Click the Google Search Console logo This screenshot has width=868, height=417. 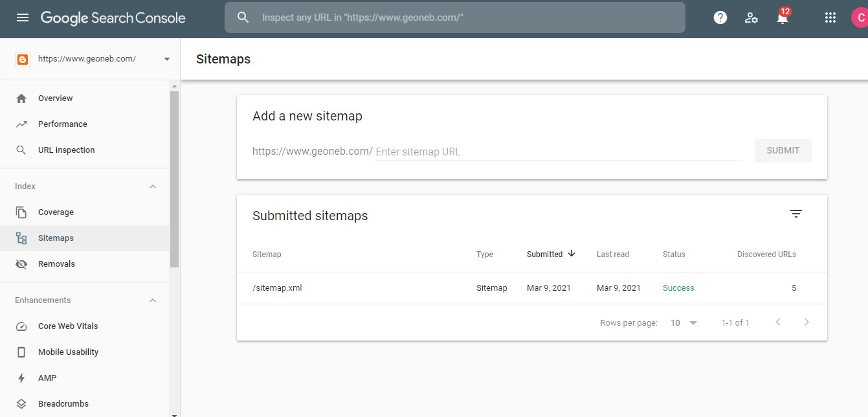click(113, 18)
